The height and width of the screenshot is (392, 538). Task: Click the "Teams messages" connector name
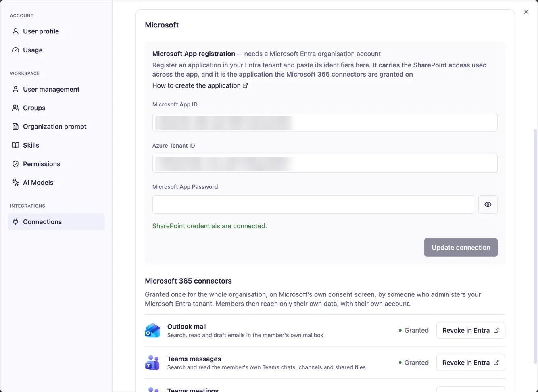[194, 359]
